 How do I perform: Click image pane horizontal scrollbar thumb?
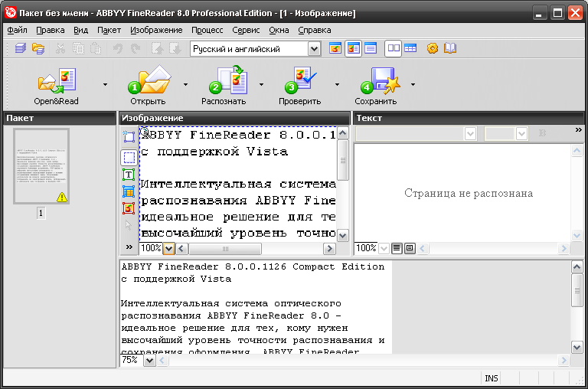pos(225,248)
